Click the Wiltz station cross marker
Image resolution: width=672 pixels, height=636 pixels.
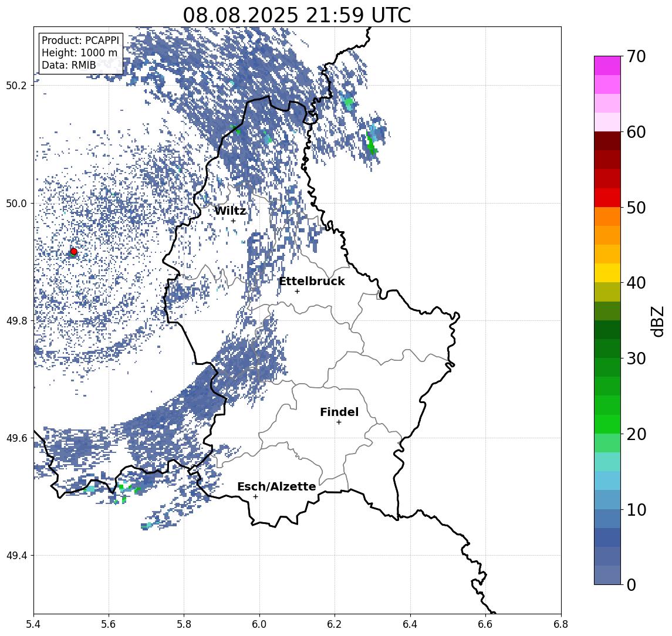[x=233, y=221]
